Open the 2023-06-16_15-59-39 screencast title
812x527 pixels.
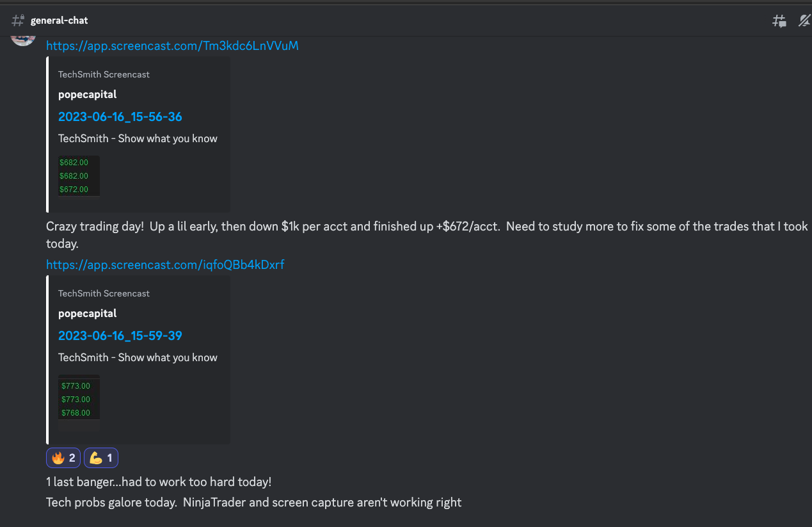tap(120, 336)
